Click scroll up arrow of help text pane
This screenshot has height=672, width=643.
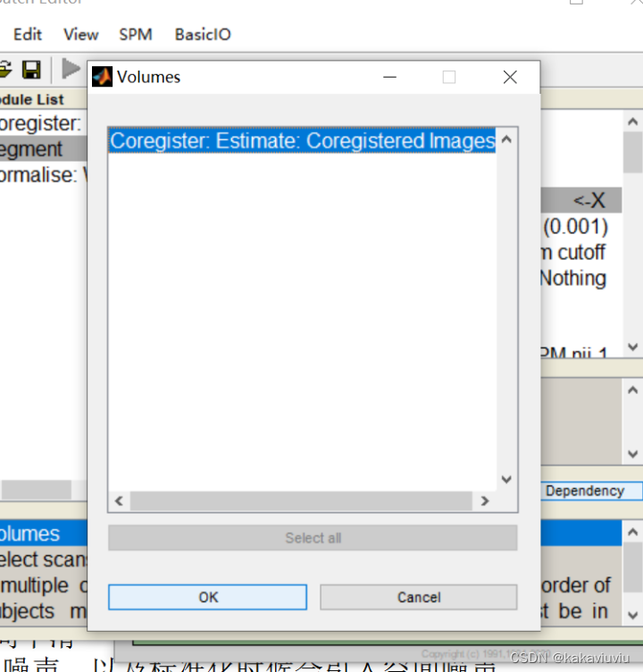pyautogui.click(x=632, y=533)
